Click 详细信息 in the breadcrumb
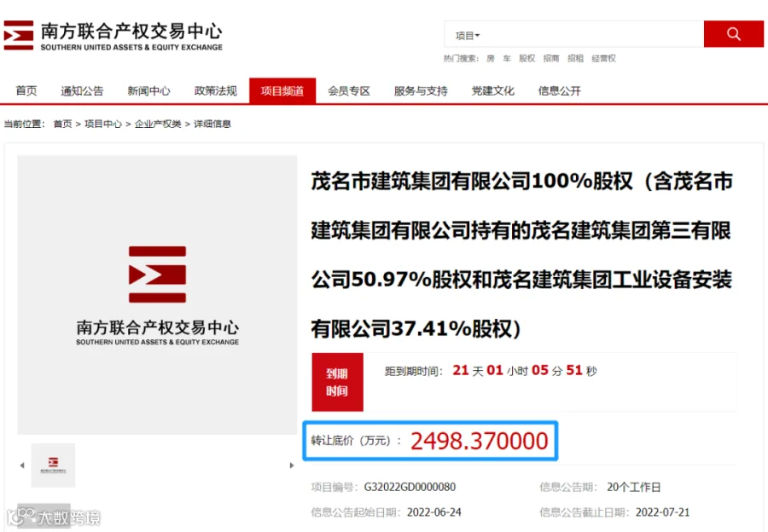Image resolution: width=768 pixels, height=532 pixels. tap(212, 124)
